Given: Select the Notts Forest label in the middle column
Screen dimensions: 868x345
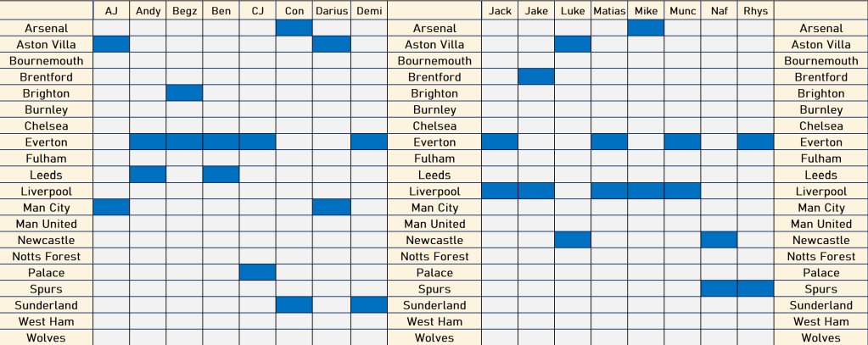Looking at the screenshot, I should [x=434, y=256].
